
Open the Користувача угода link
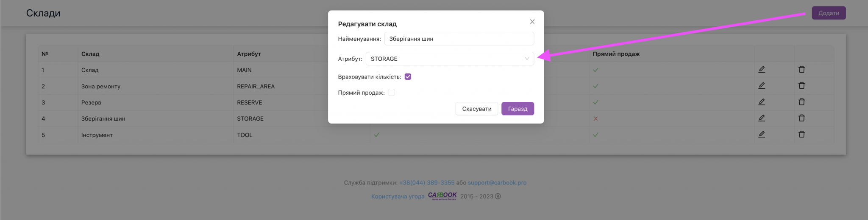[x=398, y=196]
